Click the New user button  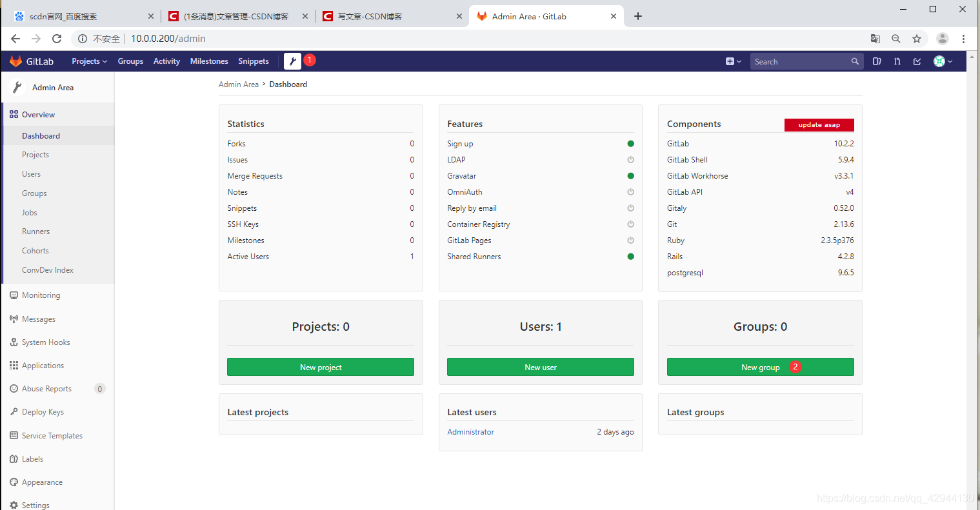click(x=541, y=367)
